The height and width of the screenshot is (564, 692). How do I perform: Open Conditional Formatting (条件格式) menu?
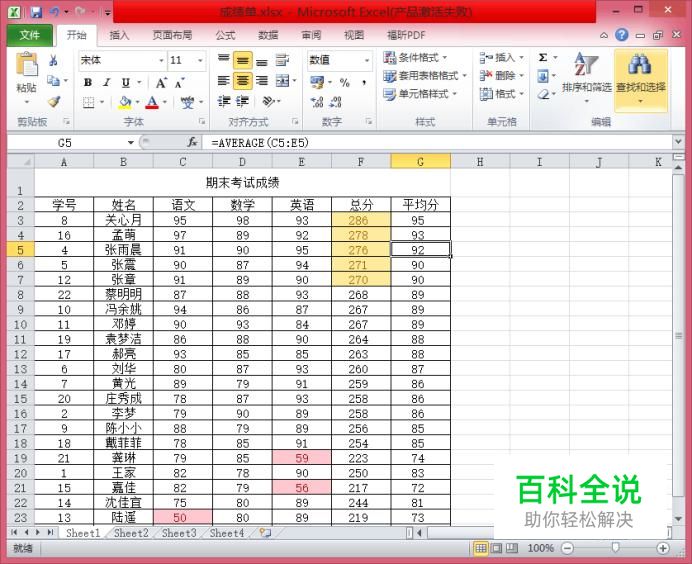coord(415,57)
